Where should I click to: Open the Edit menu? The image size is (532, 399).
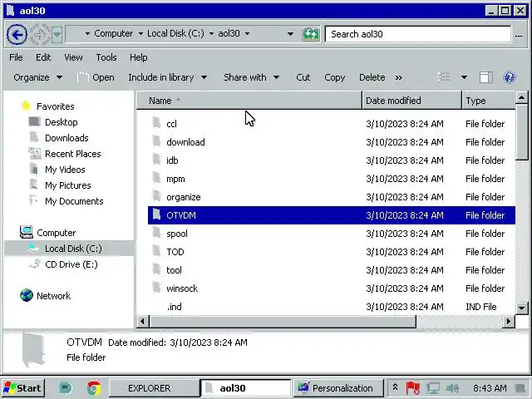43,57
